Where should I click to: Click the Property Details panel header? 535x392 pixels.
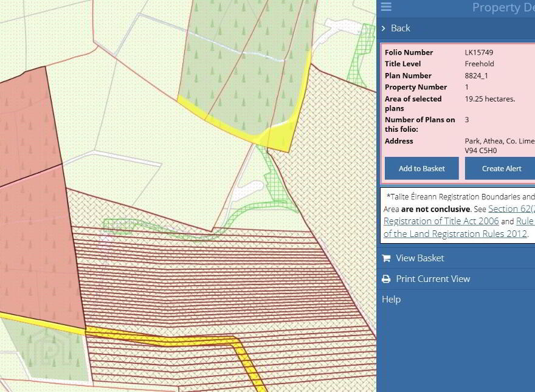point(503,7)
